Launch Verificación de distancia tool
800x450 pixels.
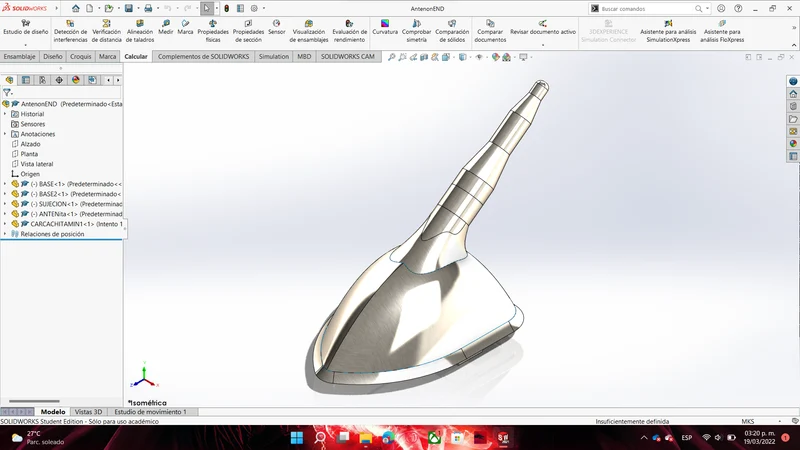[107, 31]
